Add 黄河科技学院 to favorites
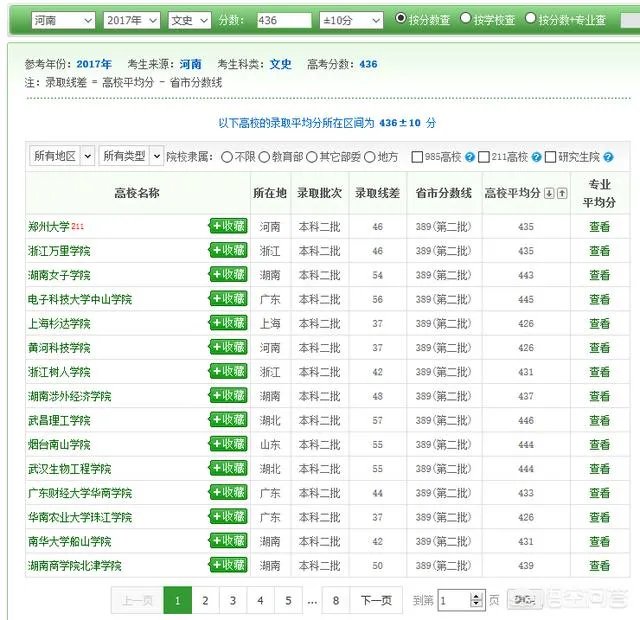The image size is (640, 620). [228, 347]
